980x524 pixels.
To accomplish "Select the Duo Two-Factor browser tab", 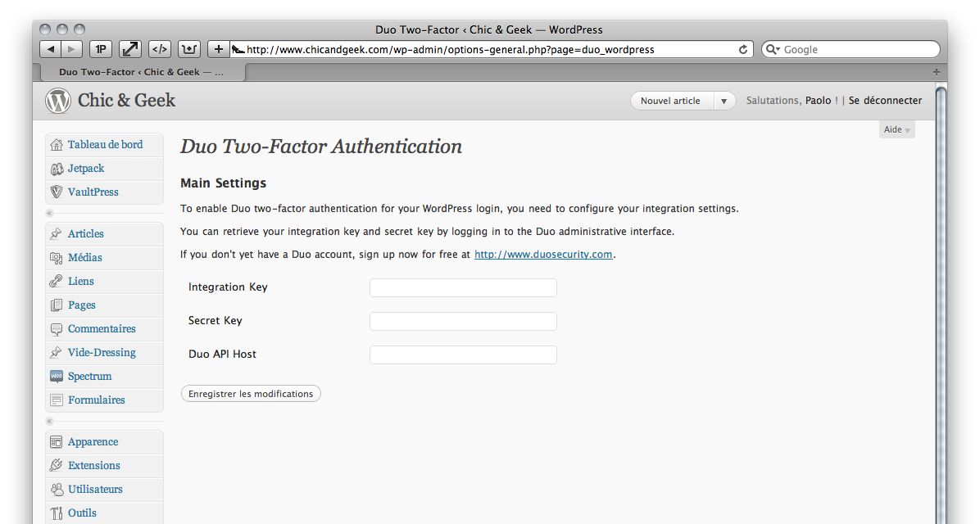I will tap(140, 72).
